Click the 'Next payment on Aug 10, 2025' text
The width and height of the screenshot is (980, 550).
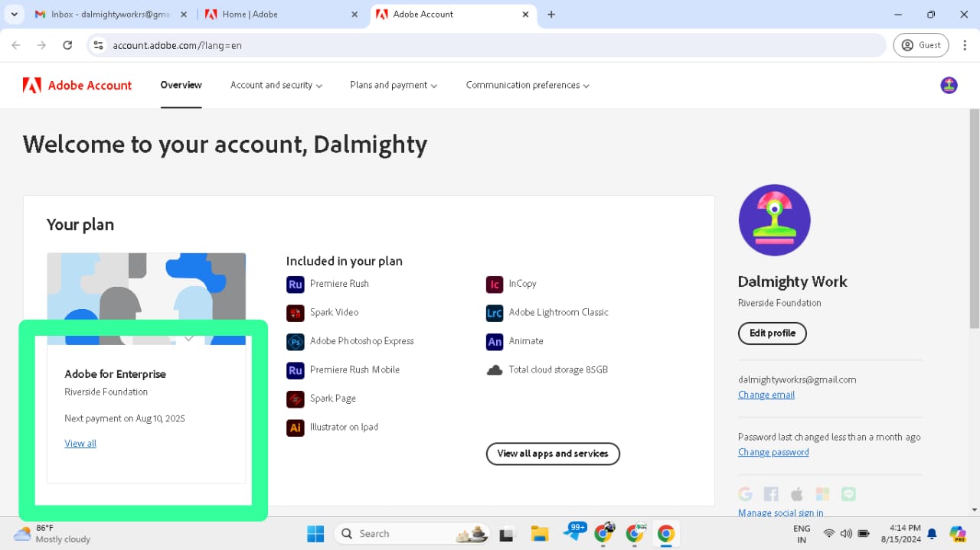(125, 418)
